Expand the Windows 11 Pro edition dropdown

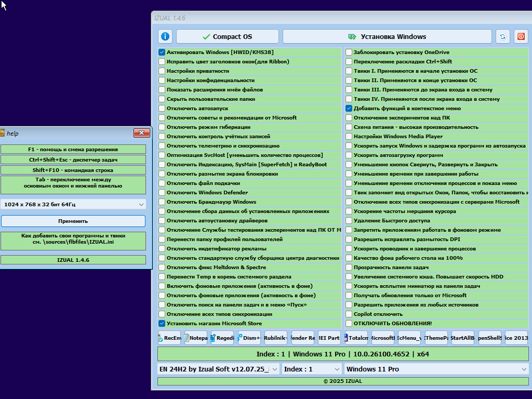tap(436, 369)
